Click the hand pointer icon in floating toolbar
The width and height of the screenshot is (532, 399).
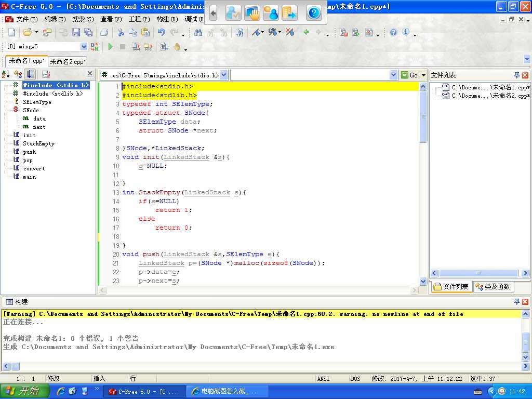[x=252, y=13]
